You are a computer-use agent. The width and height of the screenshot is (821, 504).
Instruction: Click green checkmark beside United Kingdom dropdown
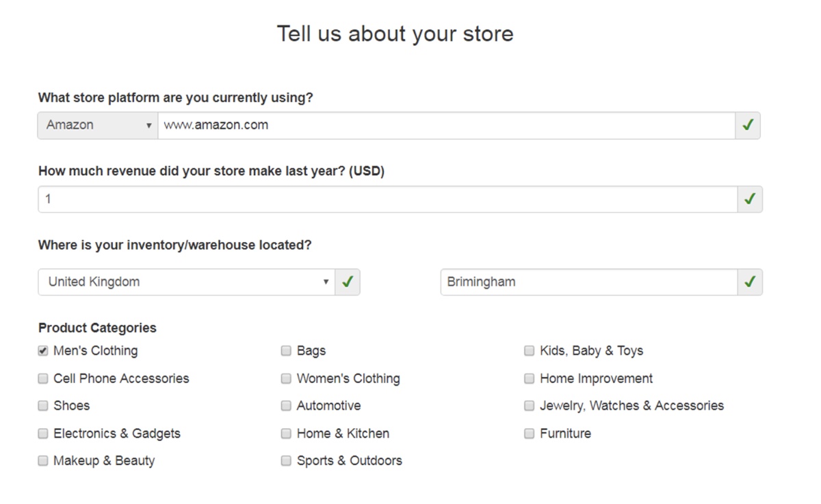(348, 282)
